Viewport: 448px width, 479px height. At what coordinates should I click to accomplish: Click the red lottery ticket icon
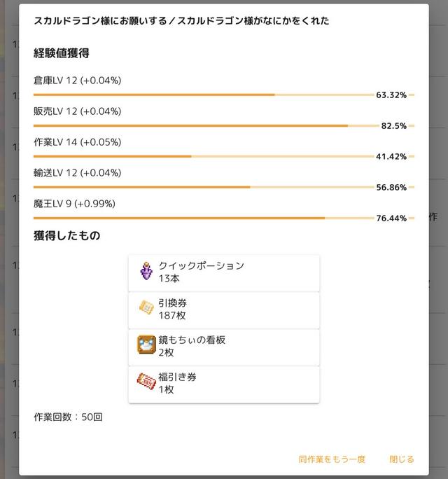[x=146, y=383]
